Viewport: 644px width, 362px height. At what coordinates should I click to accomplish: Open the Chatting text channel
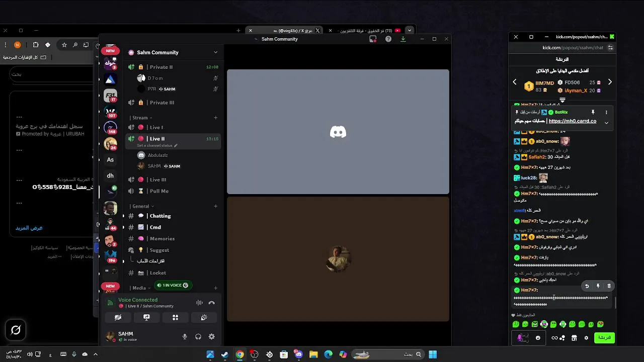pos(174,216)
